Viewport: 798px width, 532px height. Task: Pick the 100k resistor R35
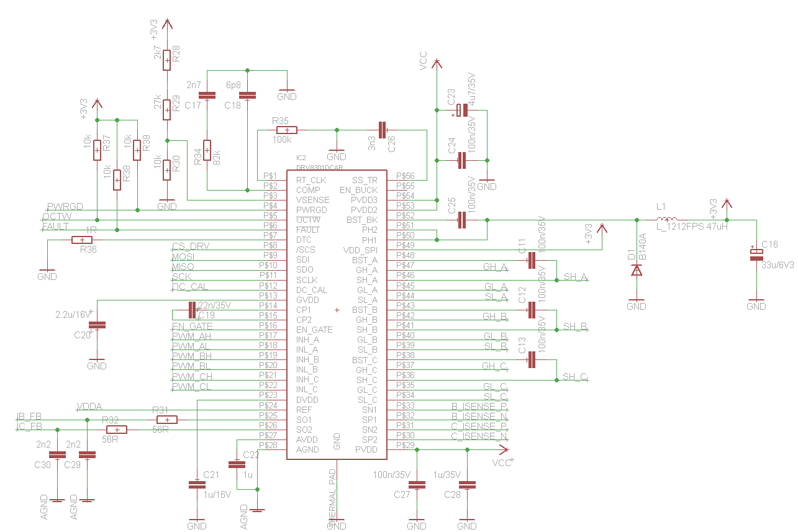point(286,130)
